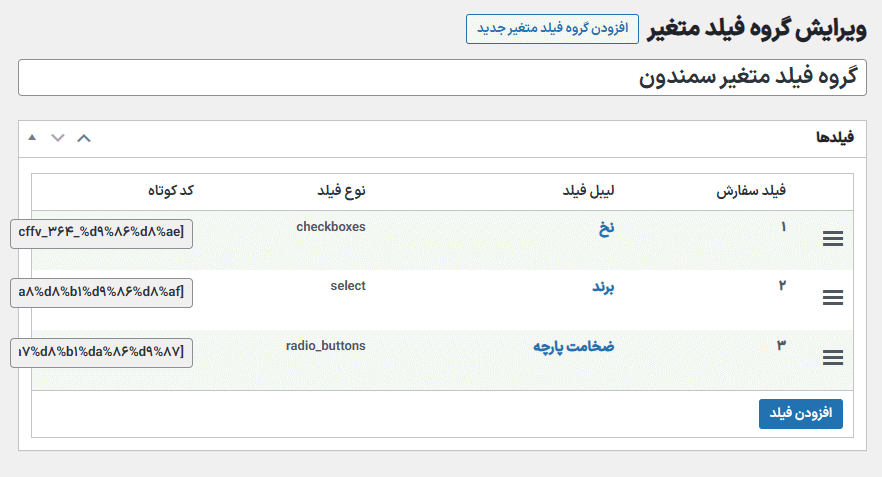The height and width of the screenshot is (477, 882).
Task: Click drag handle icon for برند row
Action: pyautogui.click(x=832, y=298)
